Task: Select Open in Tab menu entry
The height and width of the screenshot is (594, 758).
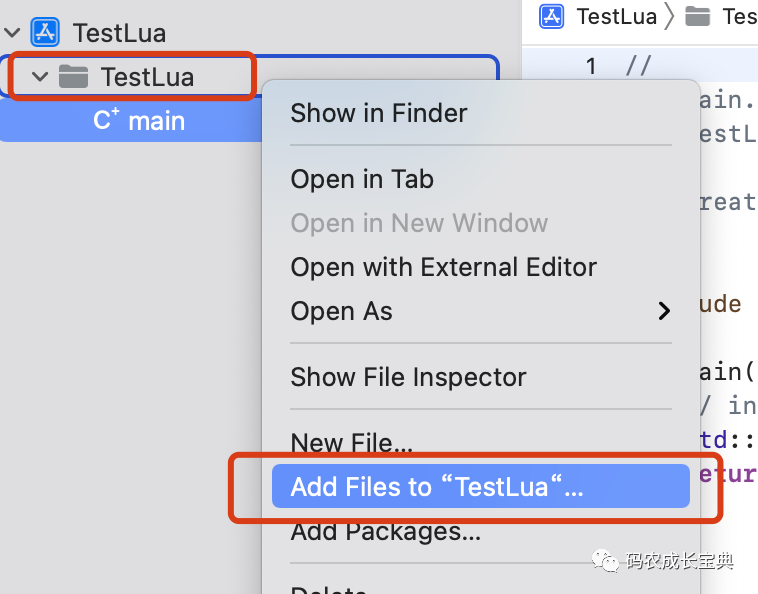Action: [361, 179]
